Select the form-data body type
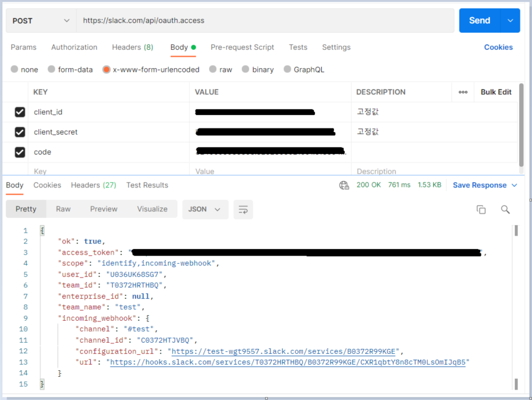 pyautogui.click(x=51, y=69)
